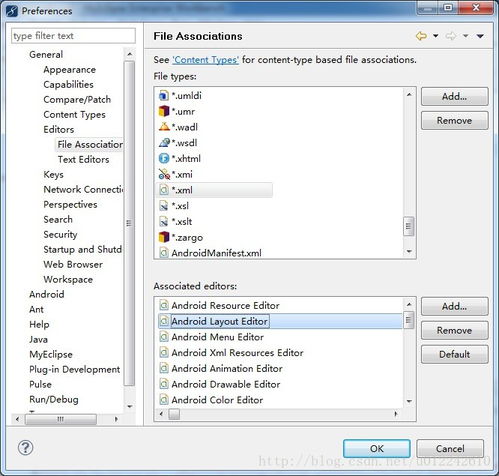The width and height of the screenshot is (499, 476).
Task: Click the preference tree vertical scroll thumb
Action: pos(130,223)
